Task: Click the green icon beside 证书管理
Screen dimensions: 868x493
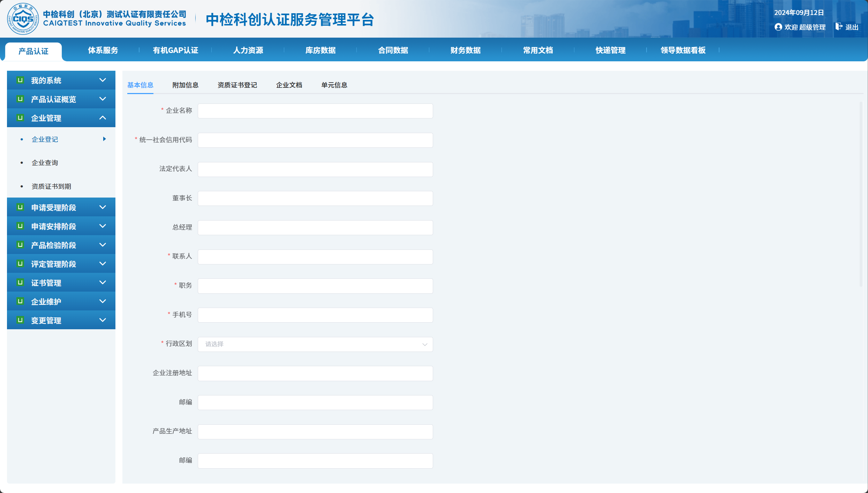Action: tap(20, 282)
